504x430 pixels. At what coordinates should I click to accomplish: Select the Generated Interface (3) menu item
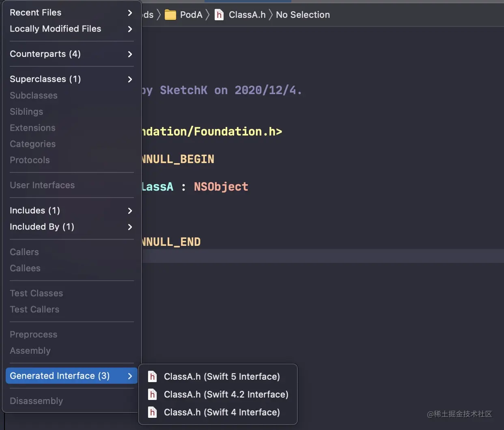point(60,376)
